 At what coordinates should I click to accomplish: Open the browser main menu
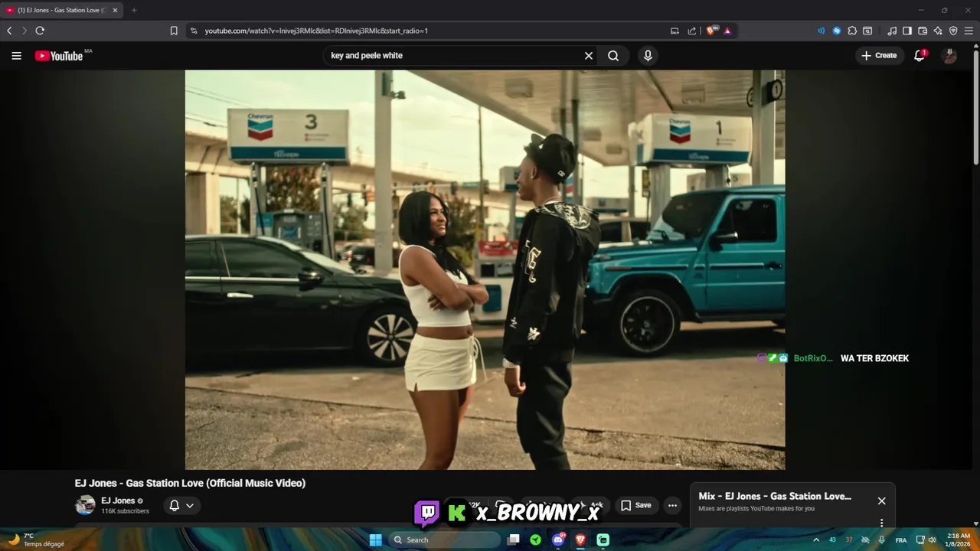pos(969,31)
